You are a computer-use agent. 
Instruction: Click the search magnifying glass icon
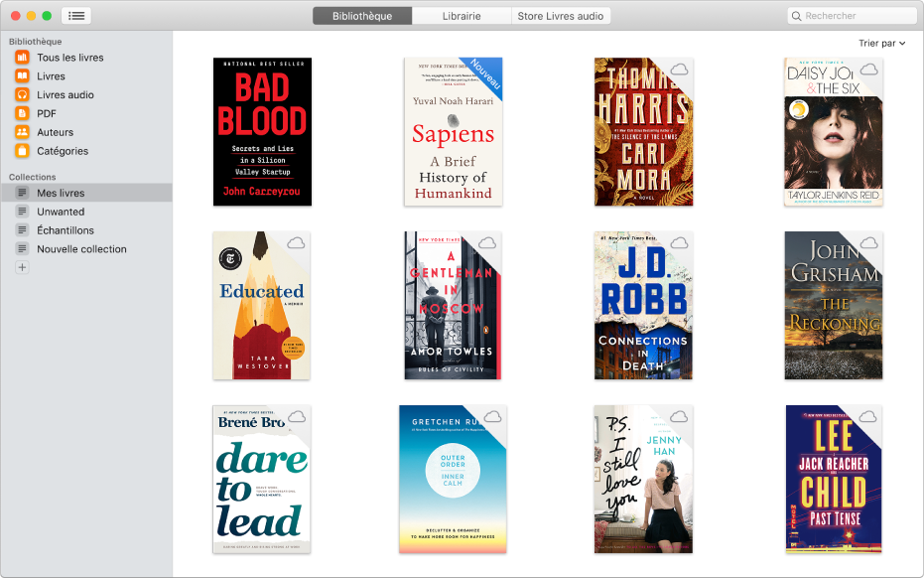(x=796, y=16)
